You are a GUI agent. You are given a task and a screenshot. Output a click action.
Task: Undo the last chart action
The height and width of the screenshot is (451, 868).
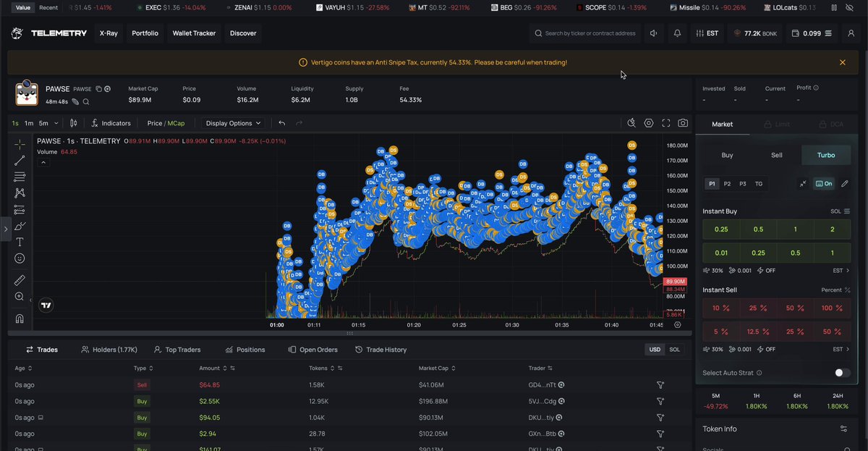(282, 123)
